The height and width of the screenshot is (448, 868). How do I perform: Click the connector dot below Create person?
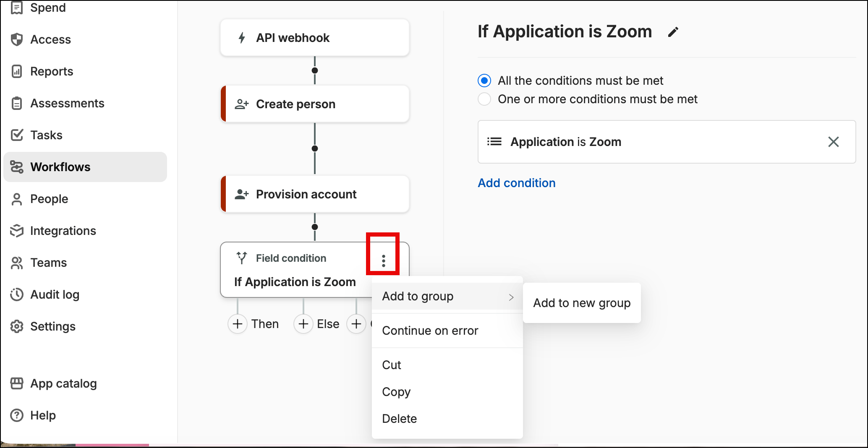coord(315,148)
